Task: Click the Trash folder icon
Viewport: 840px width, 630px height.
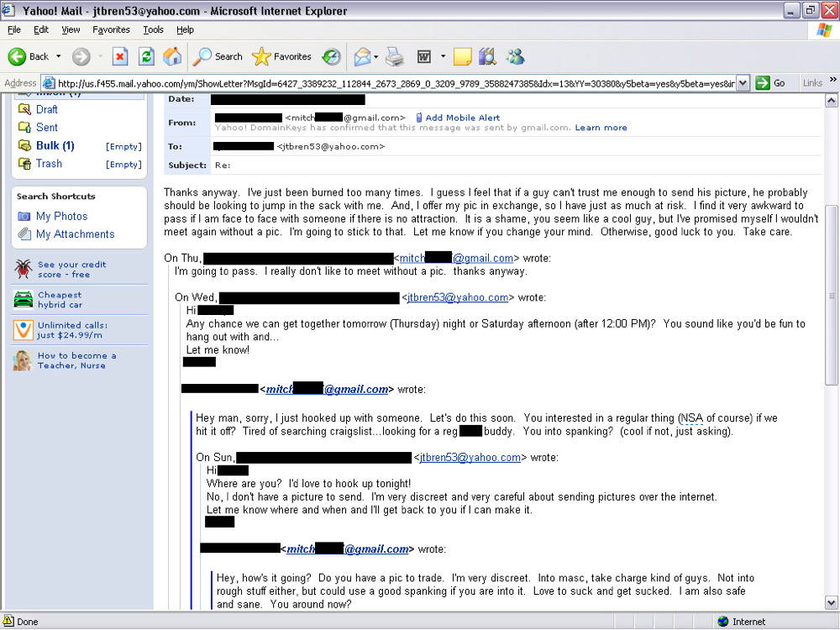Action: (x=24, y=164)
